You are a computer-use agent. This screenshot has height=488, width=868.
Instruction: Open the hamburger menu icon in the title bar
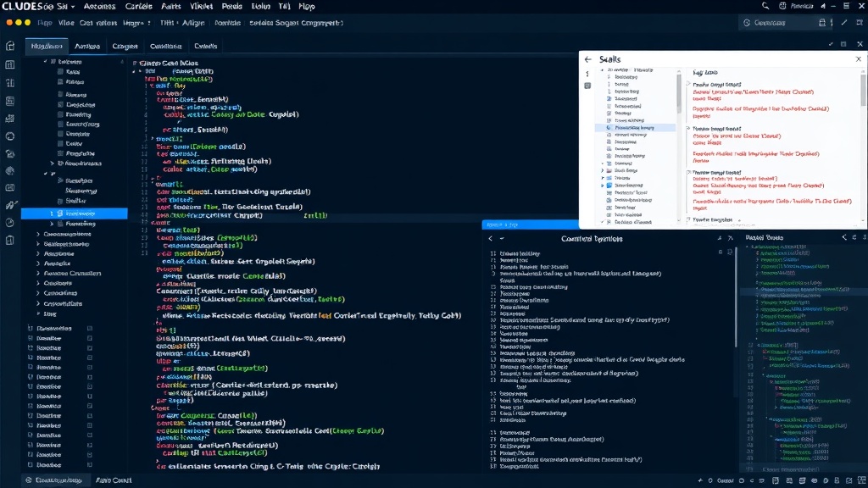[847, 6]
